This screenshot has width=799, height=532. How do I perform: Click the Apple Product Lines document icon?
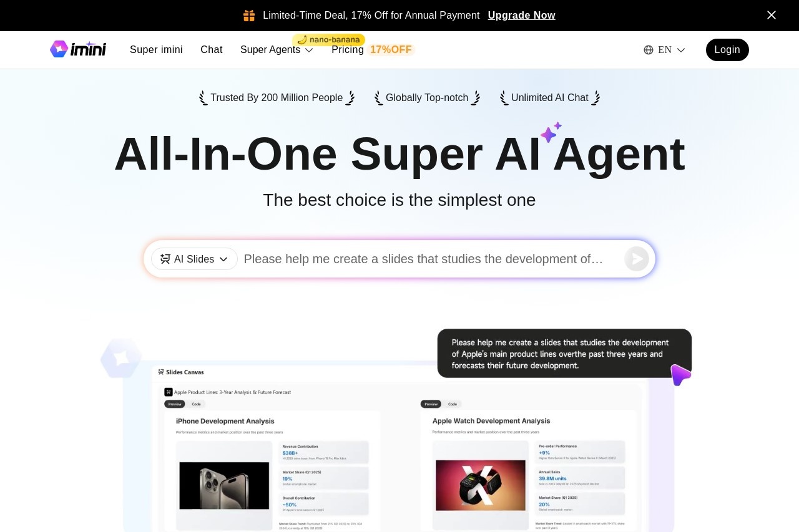click(x=169, y=392)
